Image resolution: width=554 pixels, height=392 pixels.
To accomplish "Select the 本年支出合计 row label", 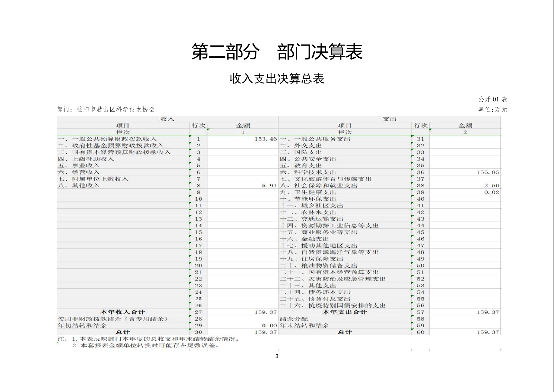I will pos(345,312).
